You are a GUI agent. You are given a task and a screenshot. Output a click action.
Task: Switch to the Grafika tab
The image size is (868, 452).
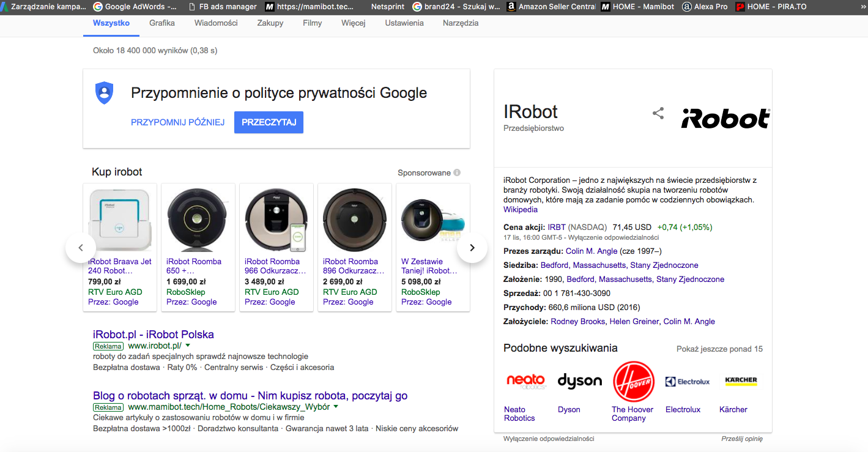click(162, 23)
